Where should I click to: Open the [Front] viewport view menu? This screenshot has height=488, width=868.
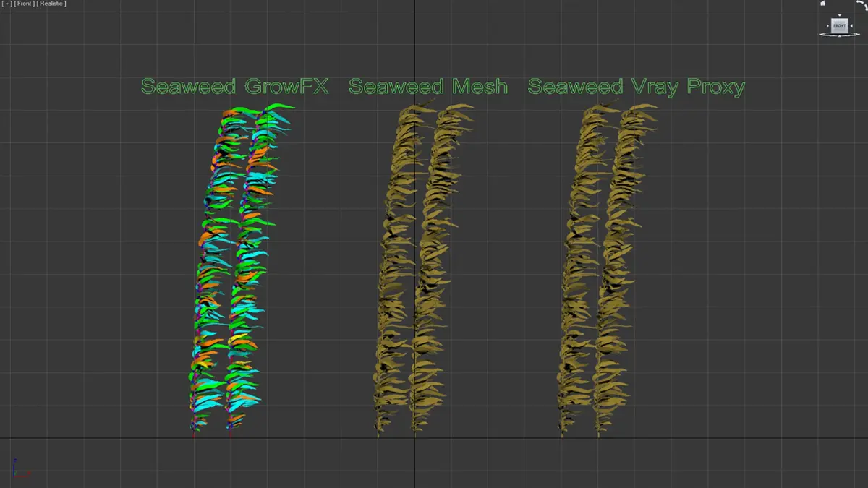tap(24, 4)
